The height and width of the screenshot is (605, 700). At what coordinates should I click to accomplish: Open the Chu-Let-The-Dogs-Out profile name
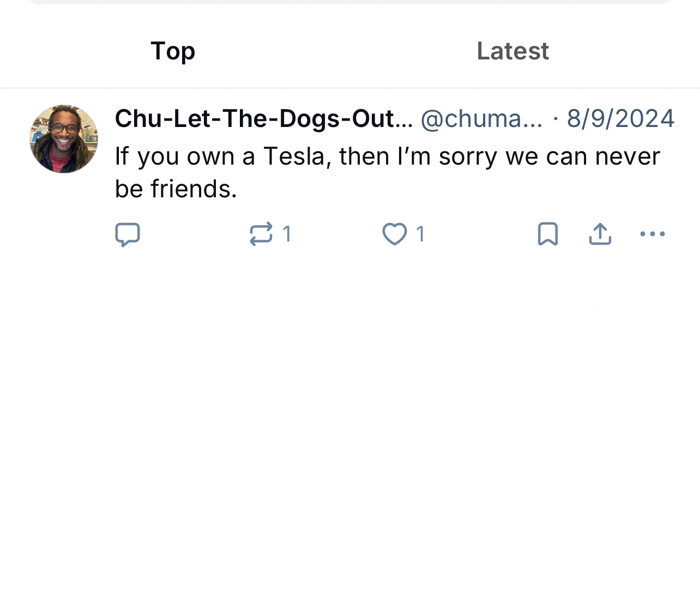pos(256,118)
